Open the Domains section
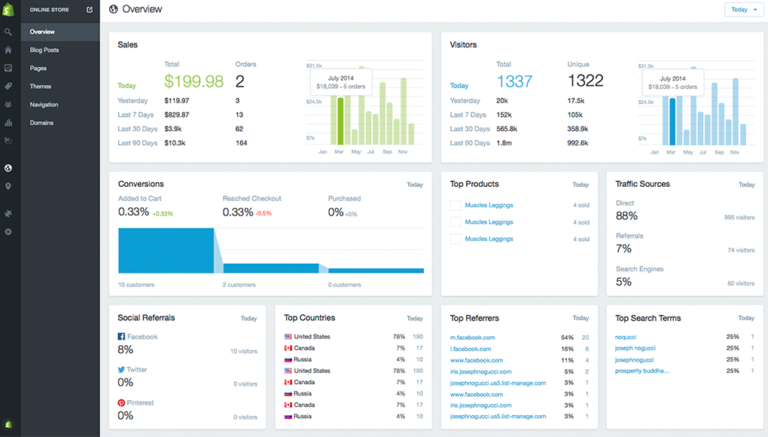The image size is (768, 437). coord(41,123)
